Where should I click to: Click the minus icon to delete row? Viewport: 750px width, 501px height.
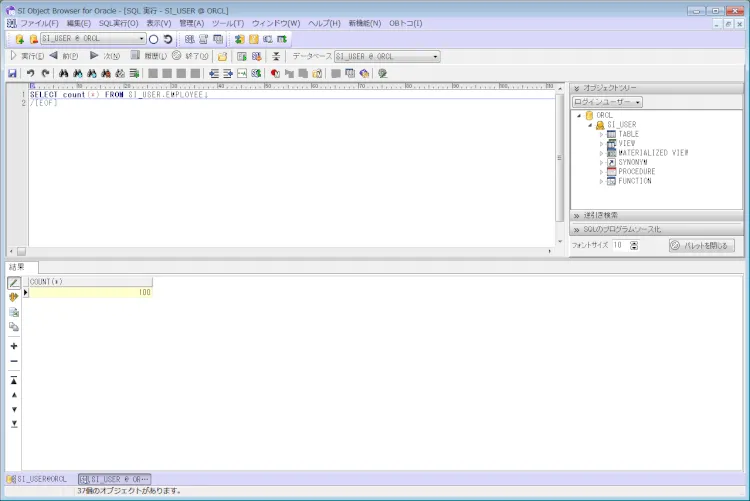point(14,361)
